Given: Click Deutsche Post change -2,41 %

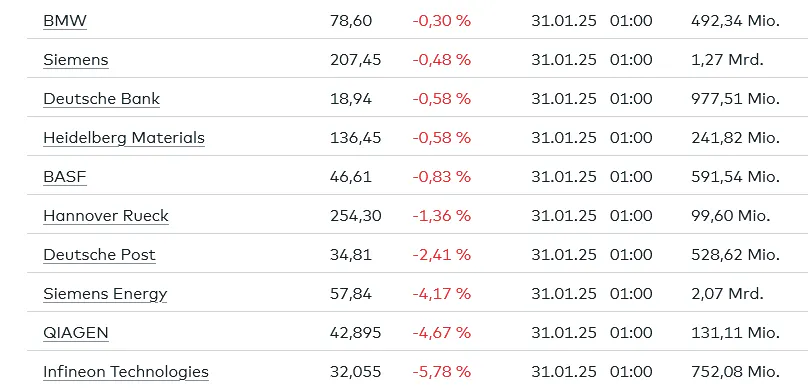Looking at the screenshot, I should click(442, 255).
